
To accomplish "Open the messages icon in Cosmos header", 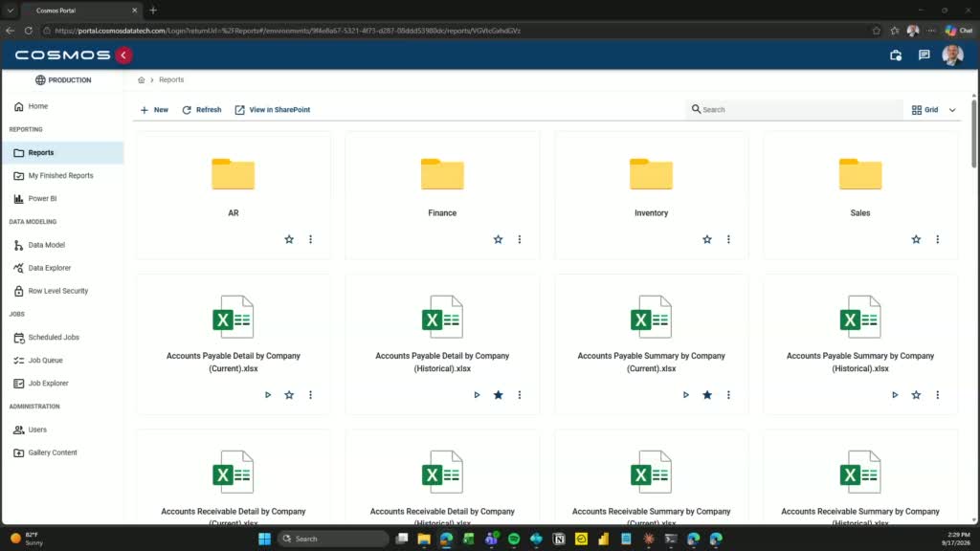I will click(924, 55).
